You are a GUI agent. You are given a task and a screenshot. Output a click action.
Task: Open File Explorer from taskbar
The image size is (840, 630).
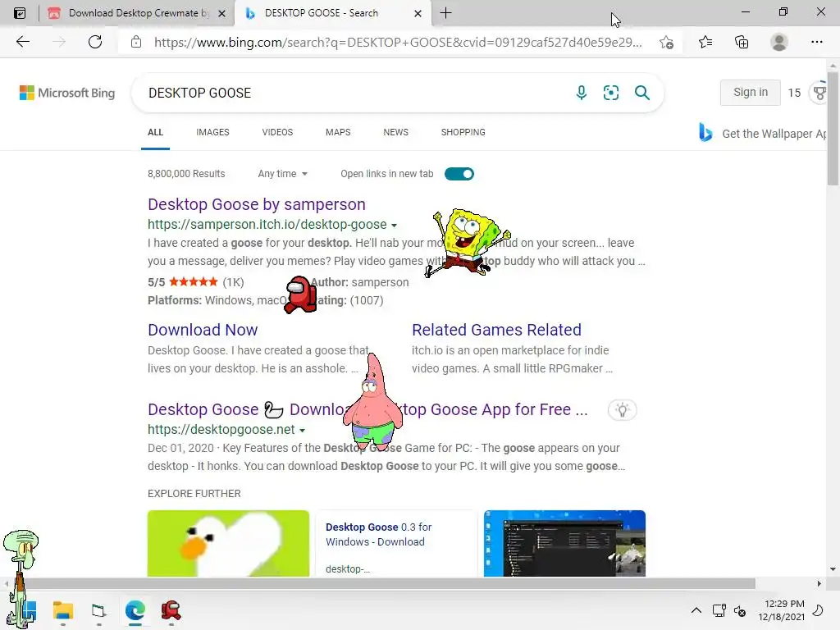[x=62, y=610]
